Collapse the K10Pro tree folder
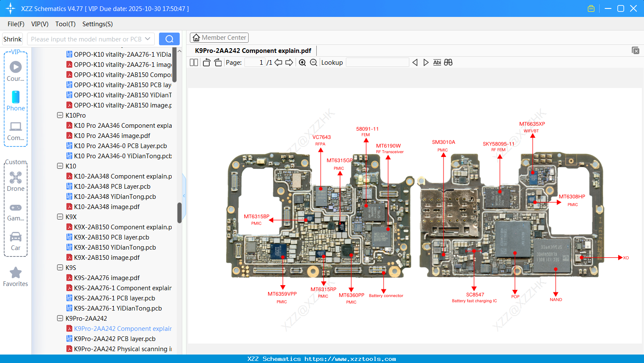This screenshot has height=363, width=644. click(x=60, y=115)
